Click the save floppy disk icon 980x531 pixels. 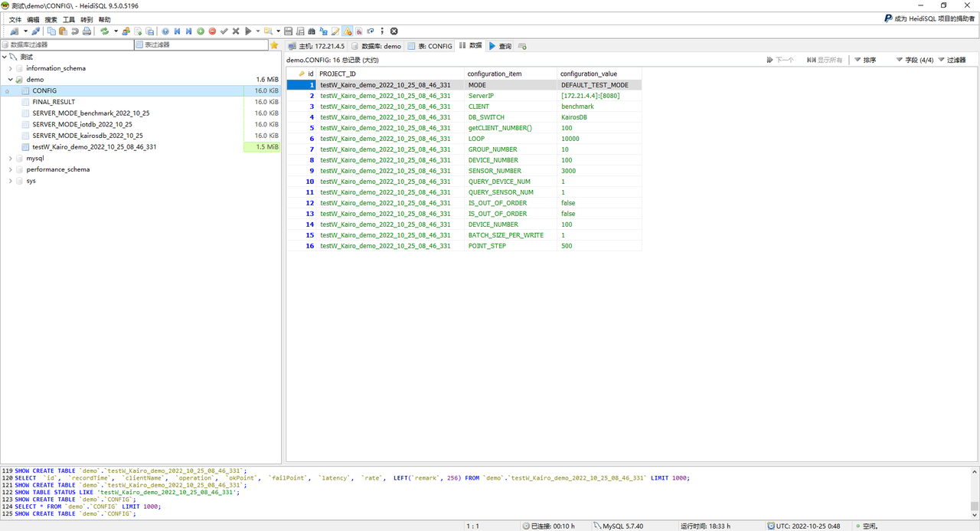click(288, 31)
